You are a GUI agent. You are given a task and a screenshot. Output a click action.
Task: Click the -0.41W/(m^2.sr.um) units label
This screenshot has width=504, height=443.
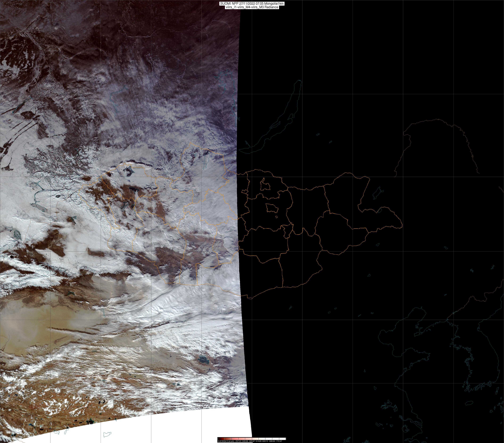click(x=226, y=441)
